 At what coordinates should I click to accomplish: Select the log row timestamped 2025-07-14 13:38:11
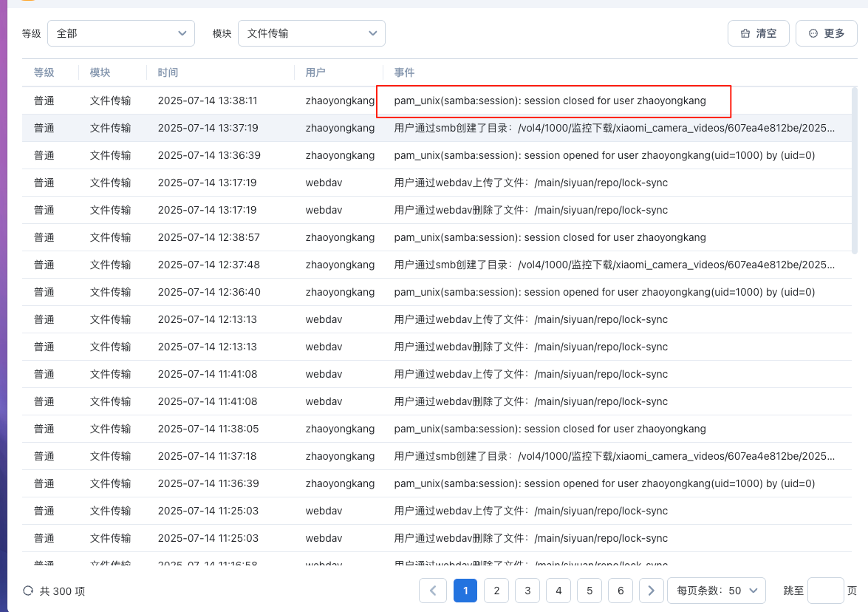point(437,101)
